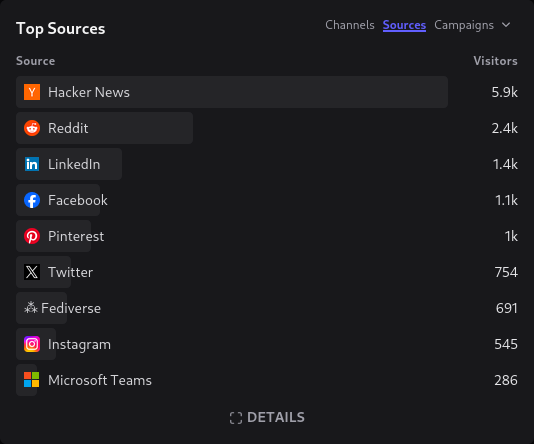Click the 754 visitors value

point(506,272)
